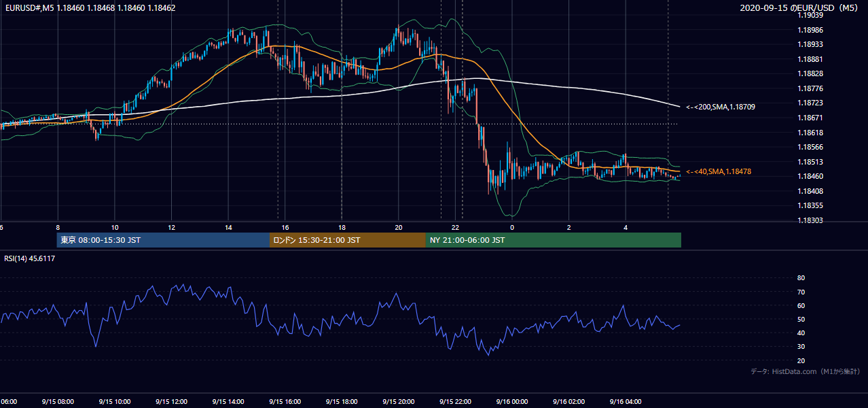Viewport: 868px width, 408px height.
Task: Click RSI scale value 30
Action: point(801,346)
